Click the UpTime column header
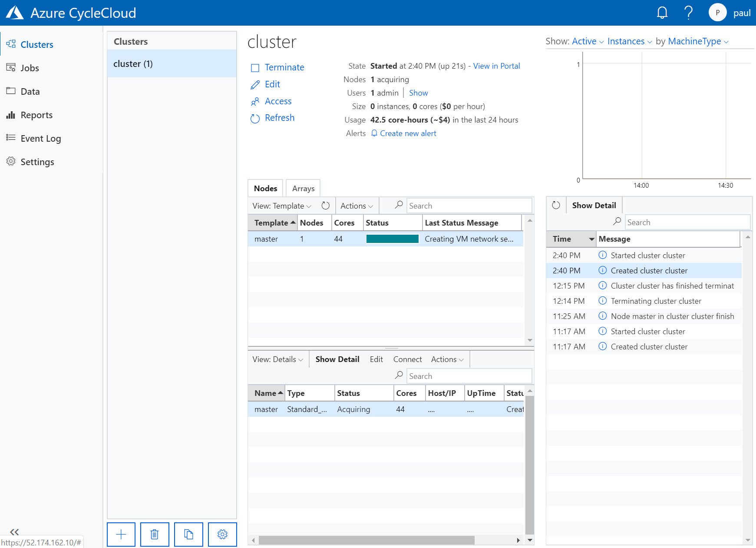 click(483, 393)
